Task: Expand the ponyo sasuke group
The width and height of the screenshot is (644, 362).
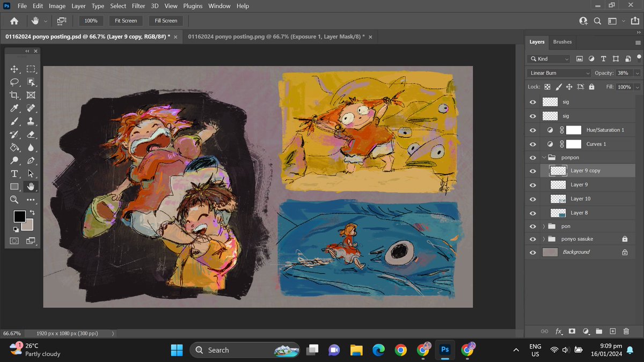Action: pos(544,239)
